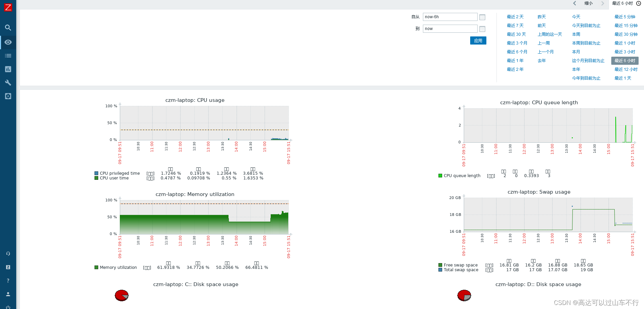Select 本年 time range

pyautogui.click(x=576, y=69)
